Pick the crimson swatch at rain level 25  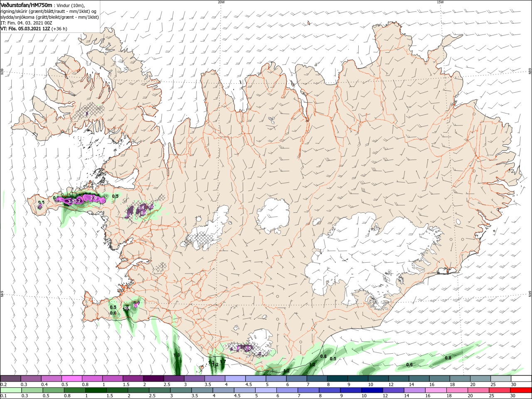[500, 390]
